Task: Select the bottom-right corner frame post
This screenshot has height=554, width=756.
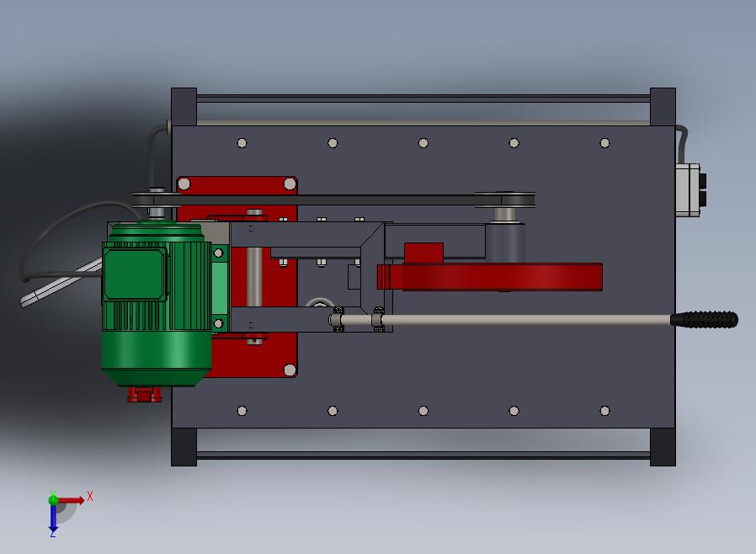Action: pos(663,447)
